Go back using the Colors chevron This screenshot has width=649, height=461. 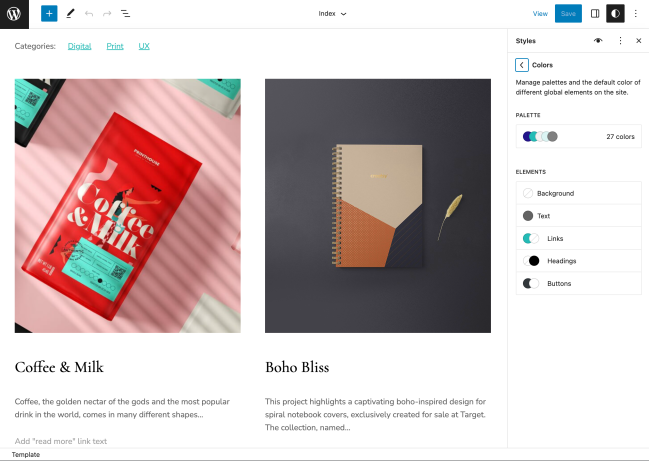[x=522, y=65]
